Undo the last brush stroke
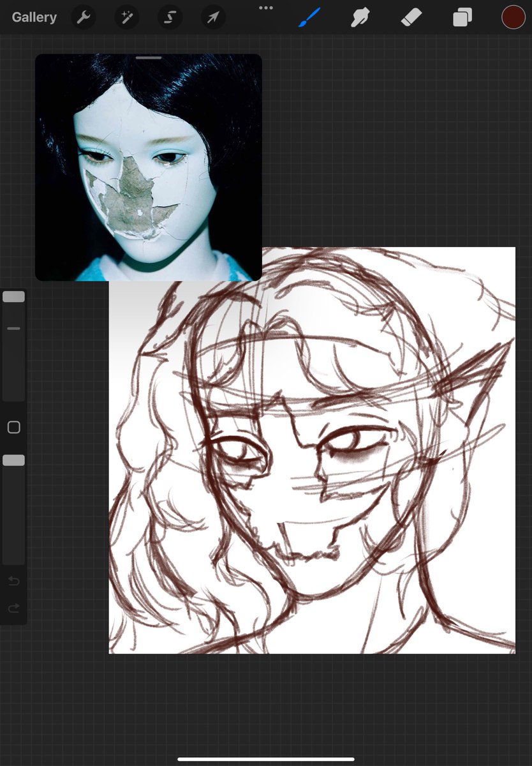Viewport: 532px width, 766px height. point(13,581)
